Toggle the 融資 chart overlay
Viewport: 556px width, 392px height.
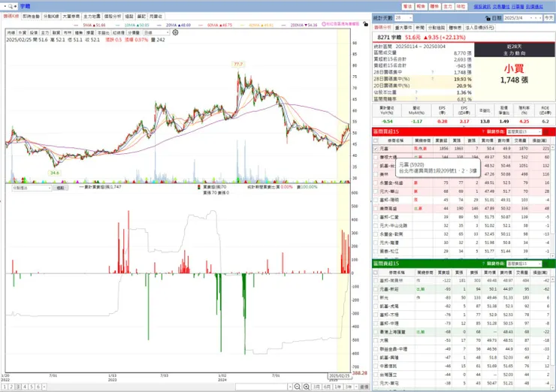[56, 32]
